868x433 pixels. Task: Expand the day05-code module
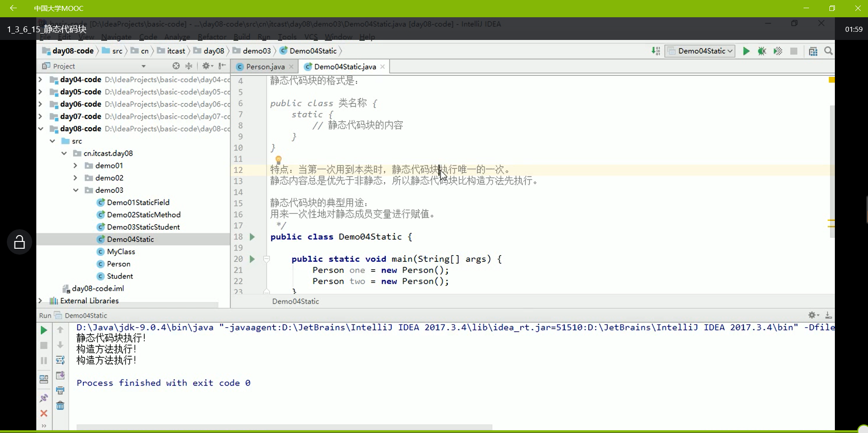(40, 92)
